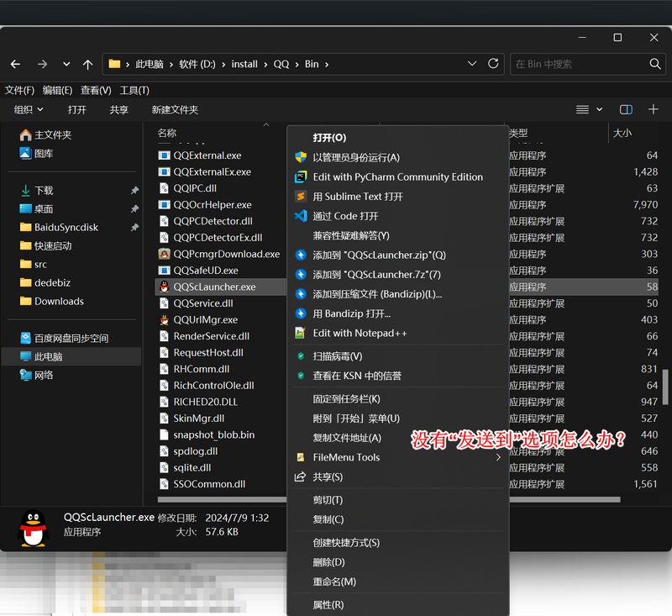Run QQScLauncher.exe as administrator
Screen dimensions: 672x616
356,158
